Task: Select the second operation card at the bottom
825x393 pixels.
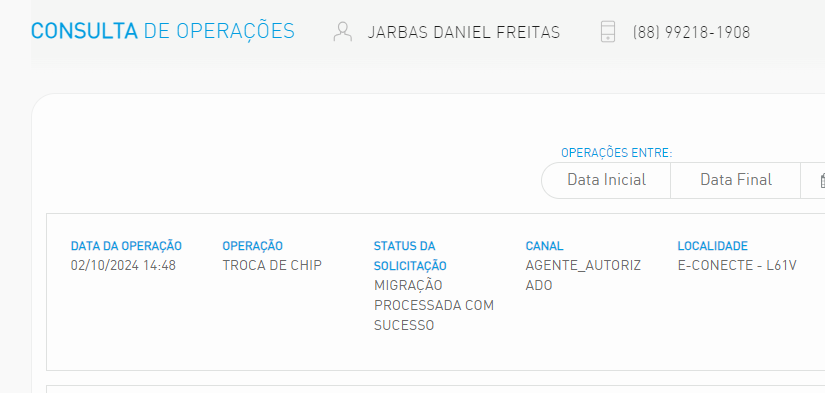Action: 436,389
